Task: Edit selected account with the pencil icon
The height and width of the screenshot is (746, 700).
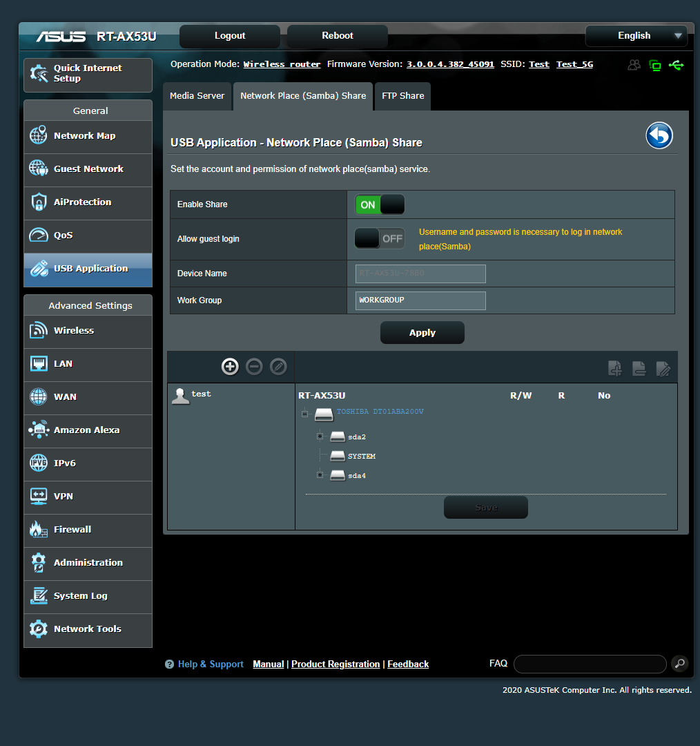Action: [x=279, y=367]
